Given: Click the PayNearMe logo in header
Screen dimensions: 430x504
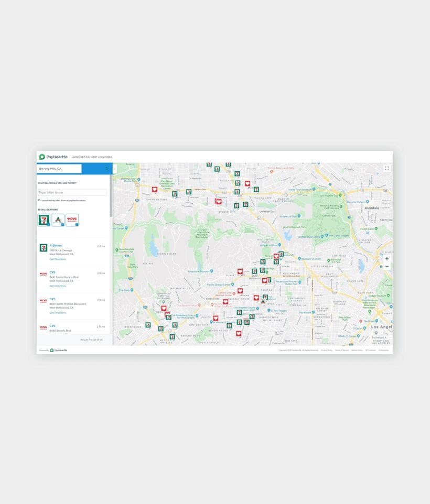Looking at the screenshot, I should click(53, 157).
